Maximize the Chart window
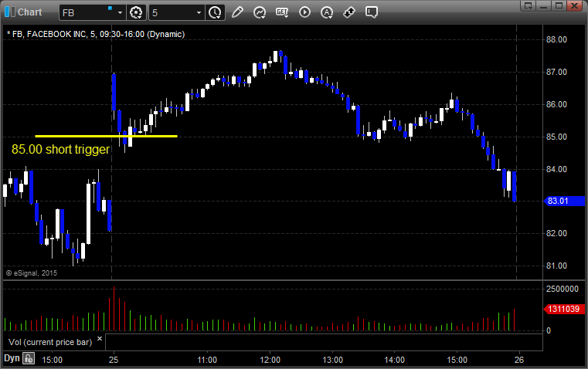Image resolution: width=588 pixels, height=369 pixels. pos(559,5)
